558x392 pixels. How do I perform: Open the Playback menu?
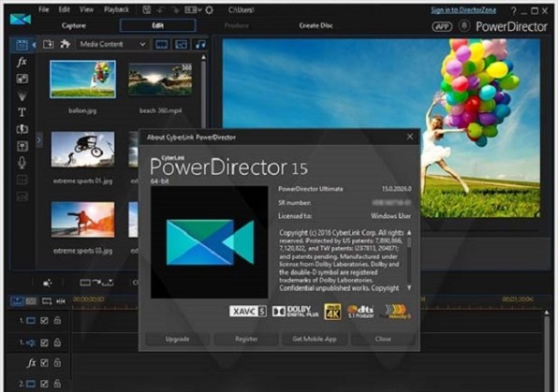tap(116, 9)
